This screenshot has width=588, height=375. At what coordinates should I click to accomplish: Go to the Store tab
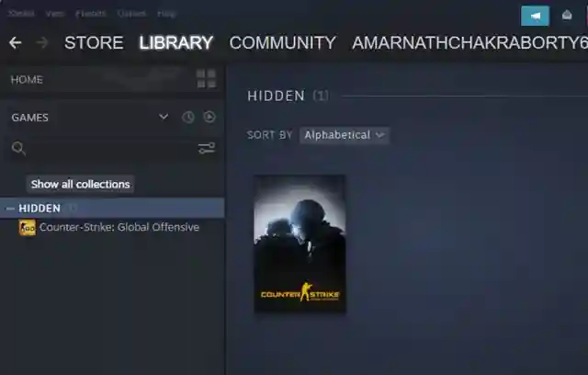(94, 43)
